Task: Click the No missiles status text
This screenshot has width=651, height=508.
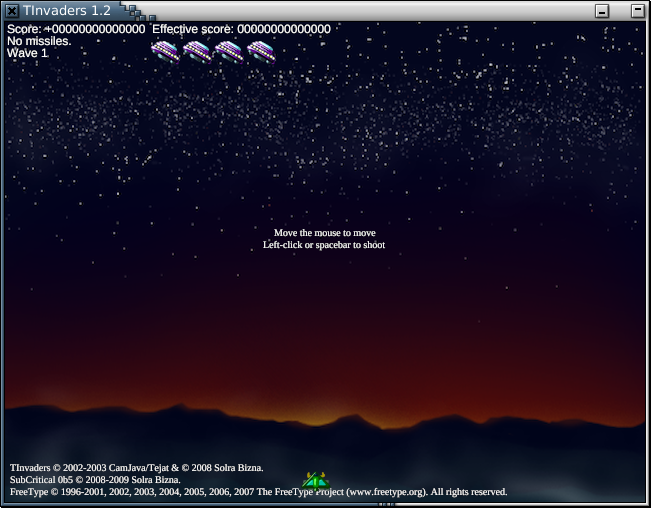Action: pyautogui.click(x=39, y=41)
